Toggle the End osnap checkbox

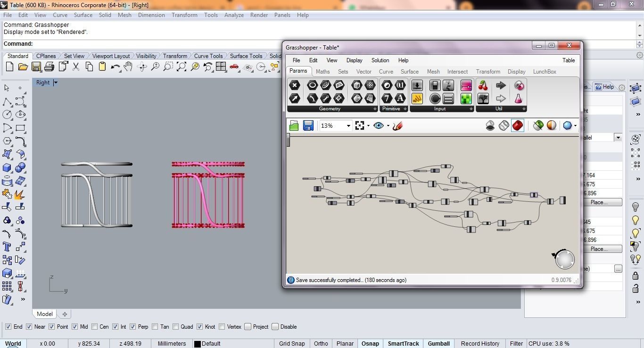click(8, 327)
